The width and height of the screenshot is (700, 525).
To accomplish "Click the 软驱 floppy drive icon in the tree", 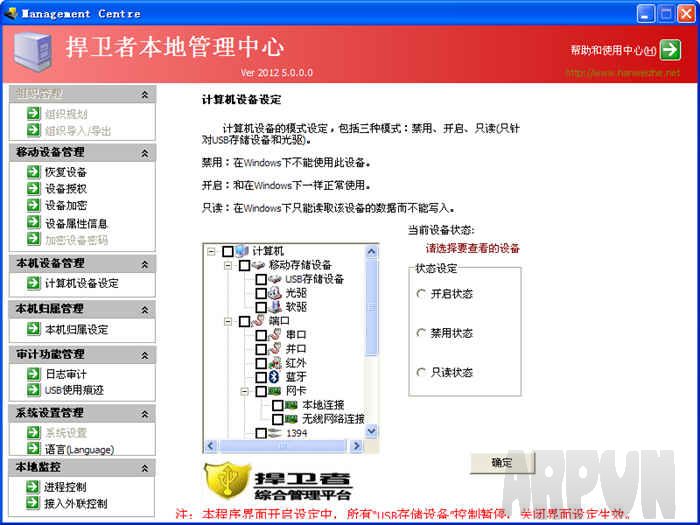I will [x=275, y=307].
